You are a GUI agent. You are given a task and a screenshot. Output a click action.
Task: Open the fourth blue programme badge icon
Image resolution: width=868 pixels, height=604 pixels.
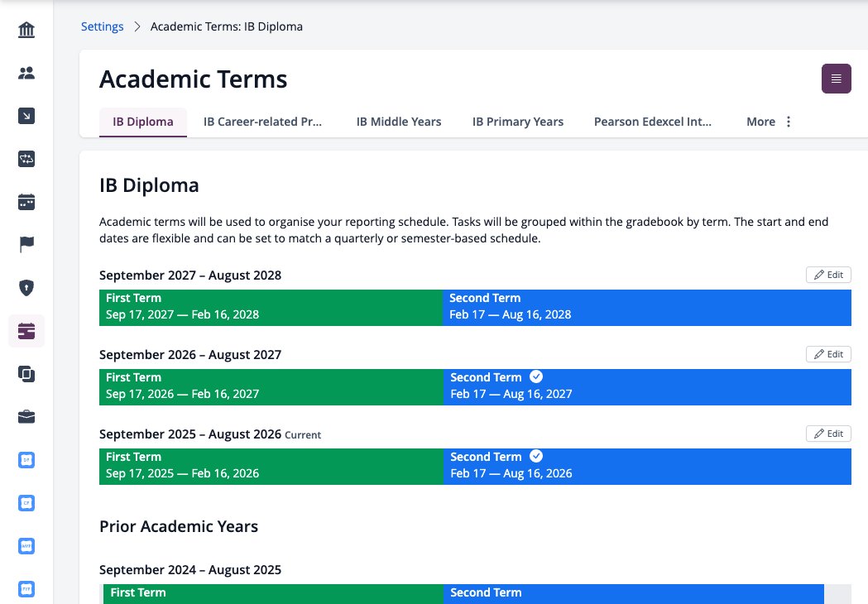pyautogui.click(x=26, y=589)
